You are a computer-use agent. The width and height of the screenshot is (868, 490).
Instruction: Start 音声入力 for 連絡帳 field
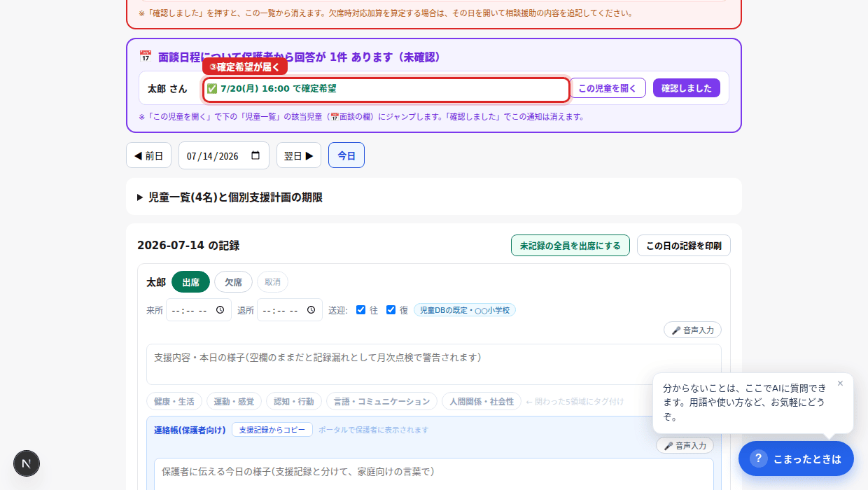685,445
